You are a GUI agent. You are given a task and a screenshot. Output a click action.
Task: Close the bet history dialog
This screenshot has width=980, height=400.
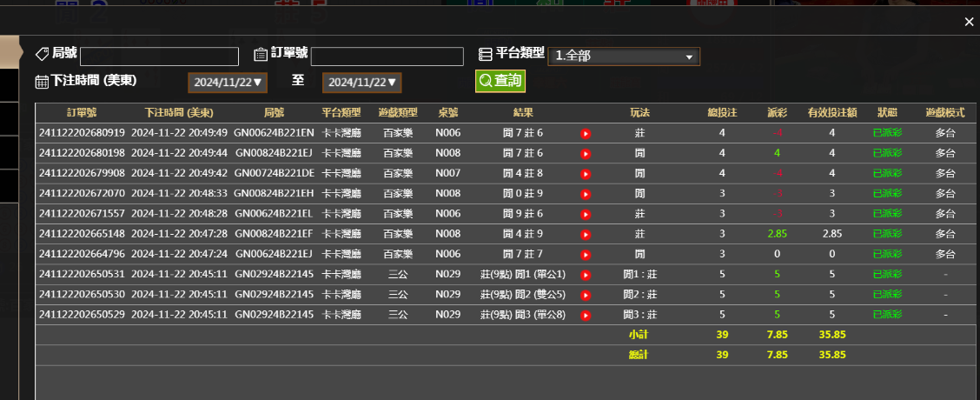pyautogui.click(x=969, y=22)
